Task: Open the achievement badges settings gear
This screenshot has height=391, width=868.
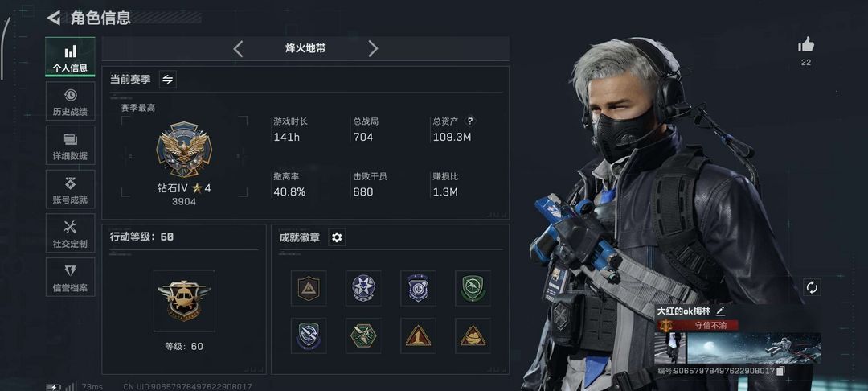Action: pos(337,237)
